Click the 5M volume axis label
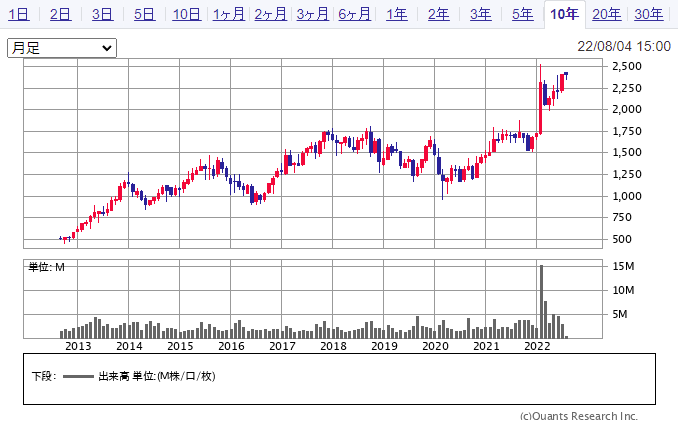This screenshot has height=429, width=678. [x=620, y=314]
